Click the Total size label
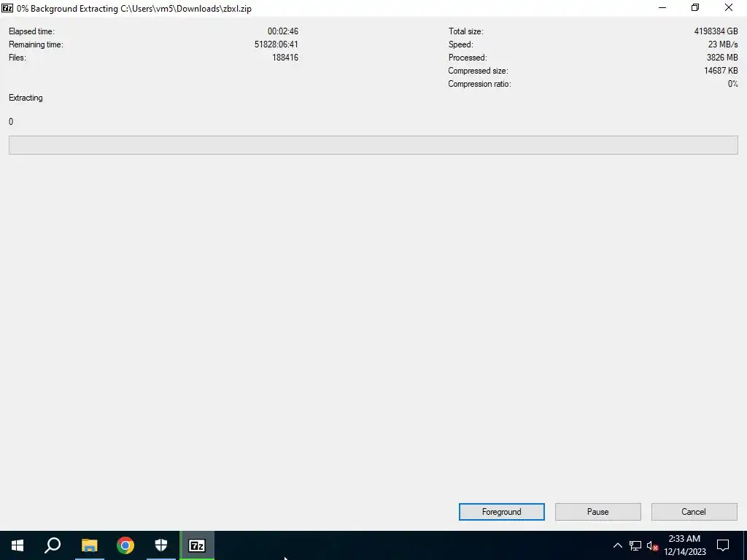 coord(465,31)
